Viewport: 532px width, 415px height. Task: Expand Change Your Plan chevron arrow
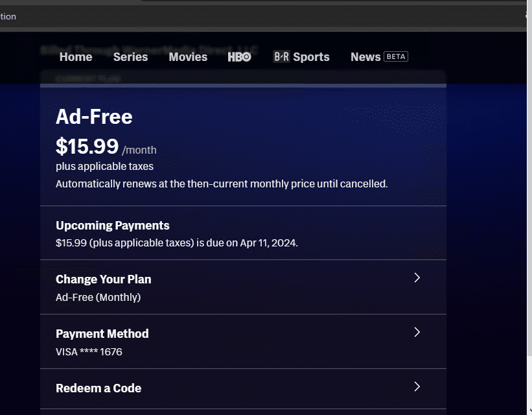pyautogui.click(x=417, y=278)
